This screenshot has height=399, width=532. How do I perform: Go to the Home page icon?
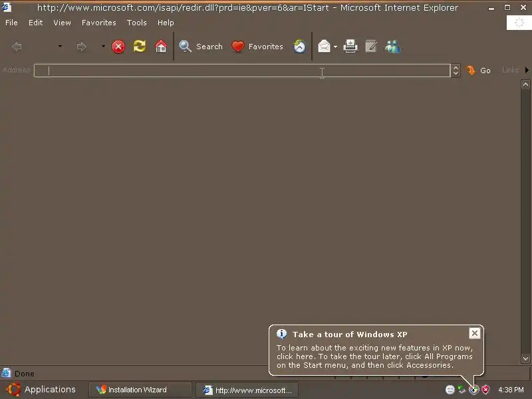161,46
